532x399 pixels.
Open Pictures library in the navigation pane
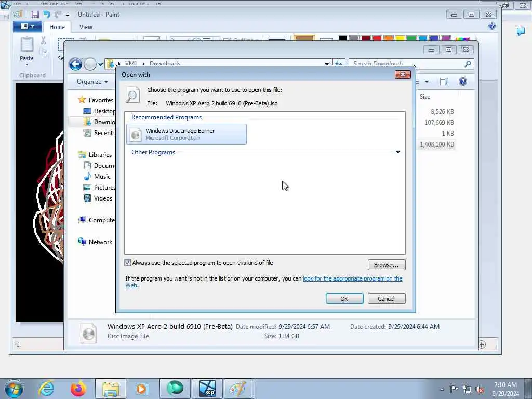104,187
